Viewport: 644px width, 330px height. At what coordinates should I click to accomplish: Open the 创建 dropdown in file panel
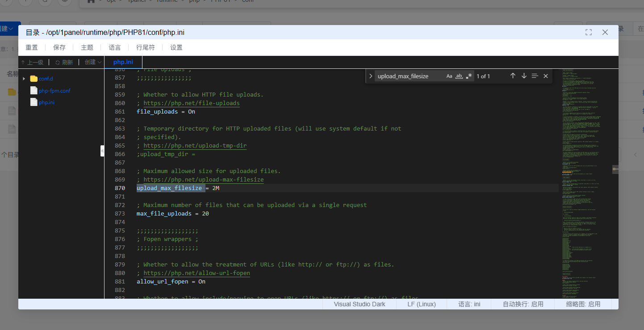(x=93, y=62)
